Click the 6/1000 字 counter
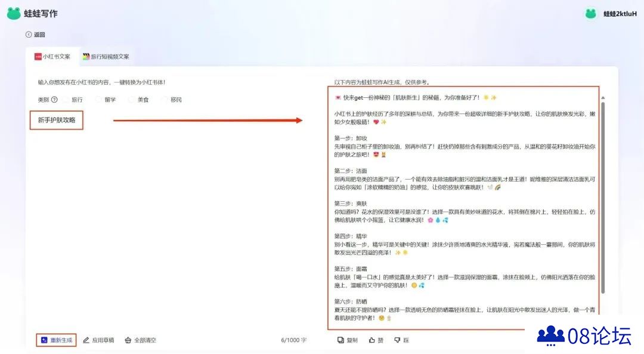The image size is (644, 354). click(293, 340)
